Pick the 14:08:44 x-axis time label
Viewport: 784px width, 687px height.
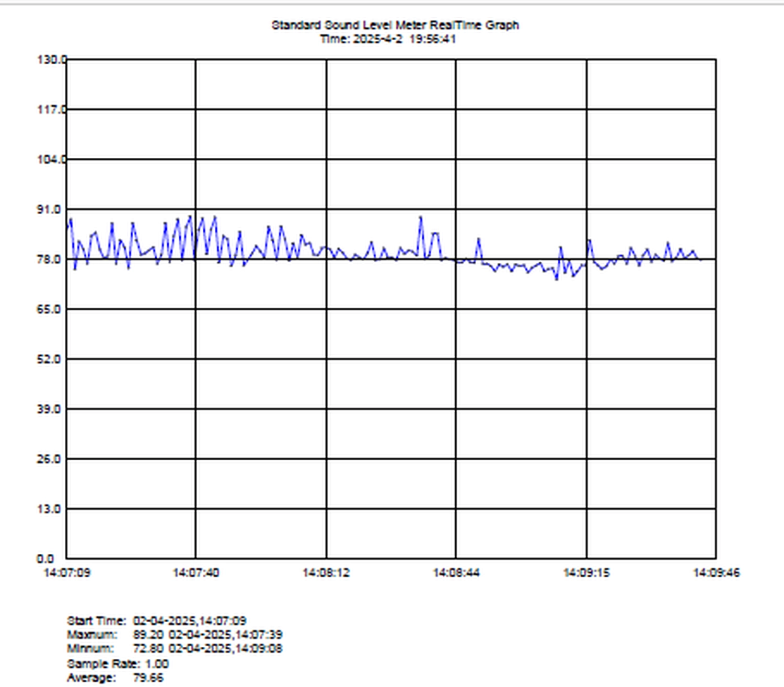point(456,573)
